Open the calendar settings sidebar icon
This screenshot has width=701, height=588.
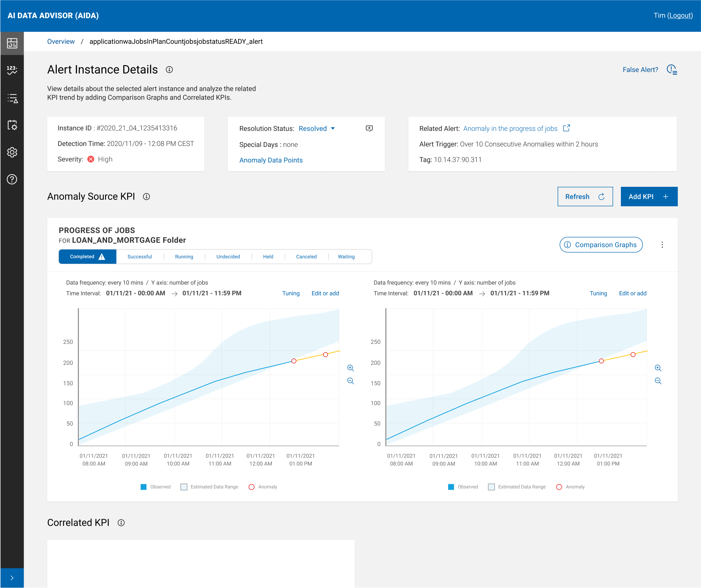coord(12,125)
